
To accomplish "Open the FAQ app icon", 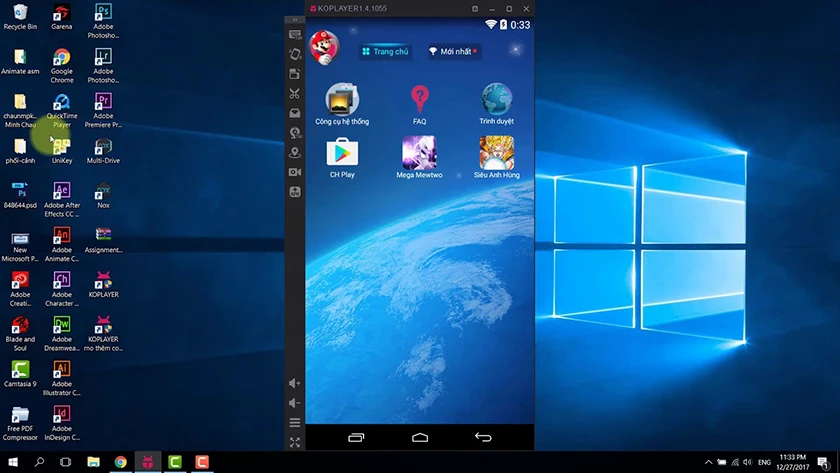I will pyautogui.click(x=419, y=104).
